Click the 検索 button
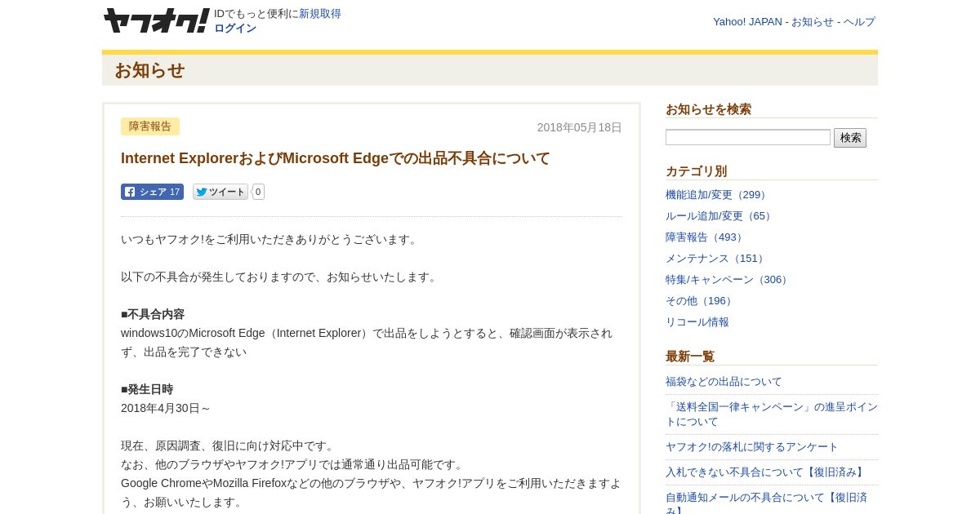Image resolution: width=980 pixels, height=514 pixels. [x=850, y=138]
